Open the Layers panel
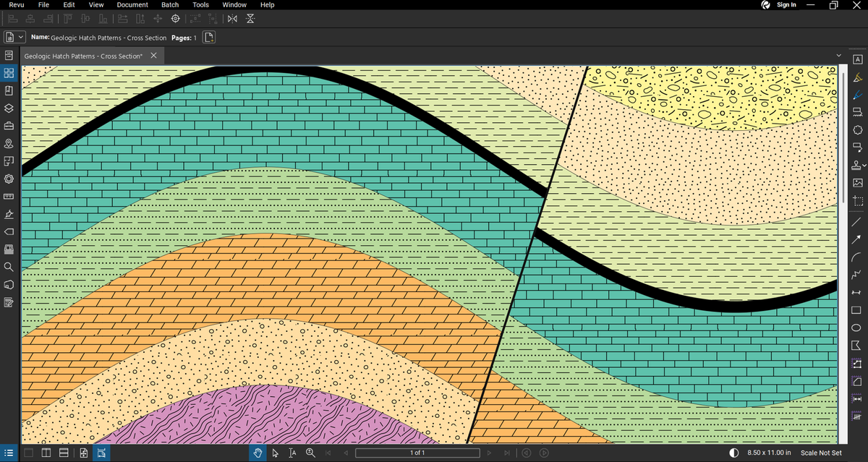Image resolution: width=868 pixels, height=462 pixels. pyautogui.click(x=9, y=108)
